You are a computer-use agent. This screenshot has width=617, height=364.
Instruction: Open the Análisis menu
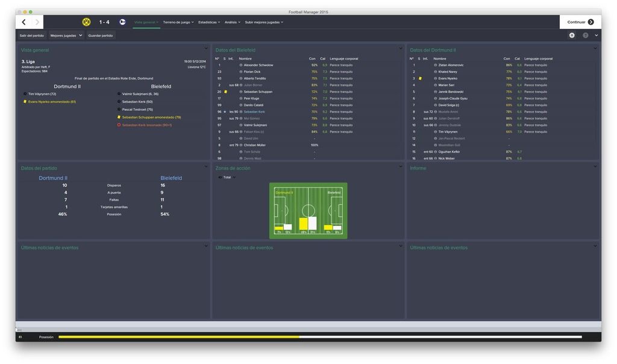pyautogui.click(x=232, y=22)
